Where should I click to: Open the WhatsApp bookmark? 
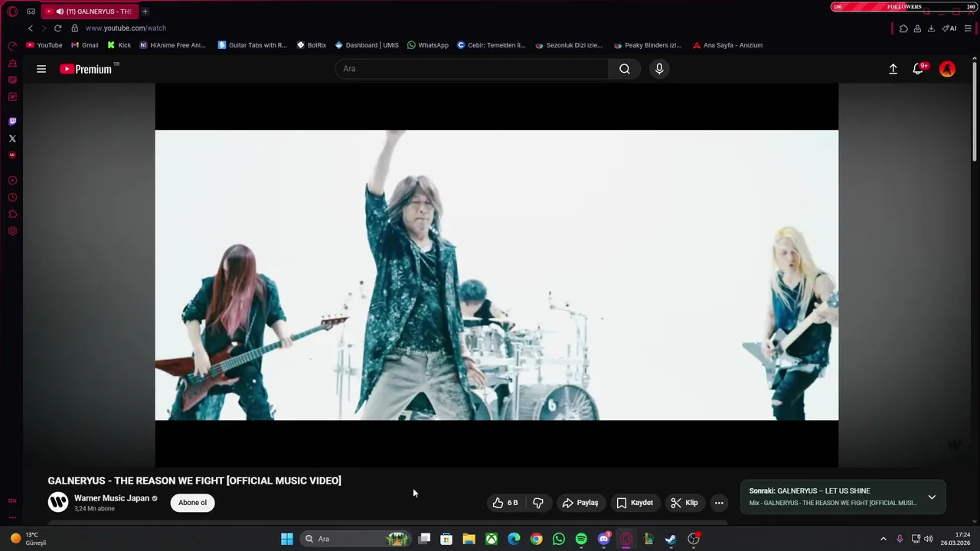(x=428, y=45)
